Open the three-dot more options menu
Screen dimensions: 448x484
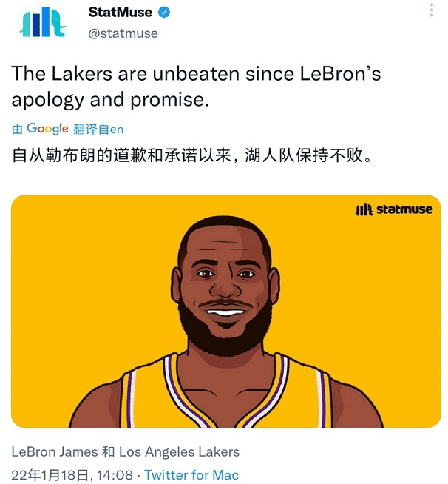(x=432, y=10)
